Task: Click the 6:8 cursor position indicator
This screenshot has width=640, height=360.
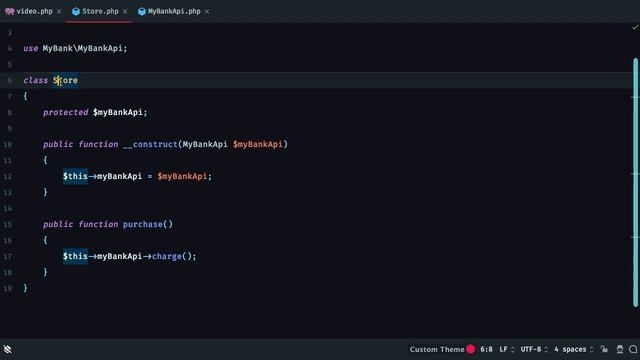Action: click(486, 349)
